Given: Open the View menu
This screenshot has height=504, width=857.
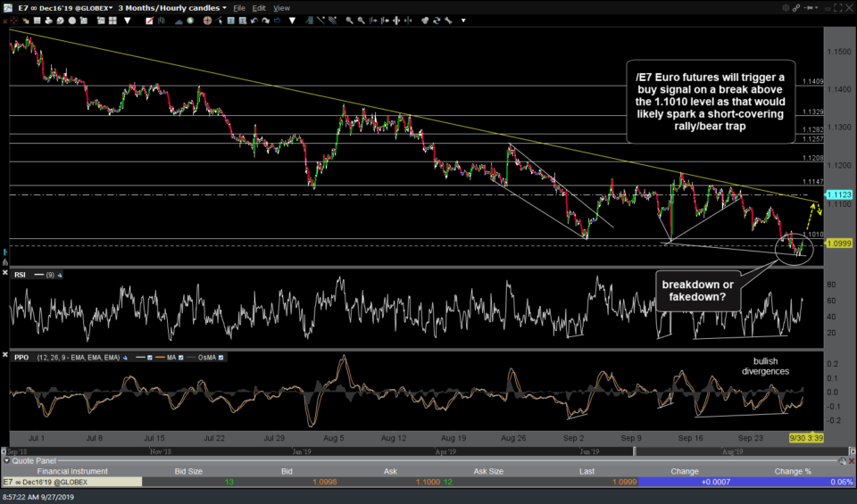Looking at the screenshot, I should (281, 7).
